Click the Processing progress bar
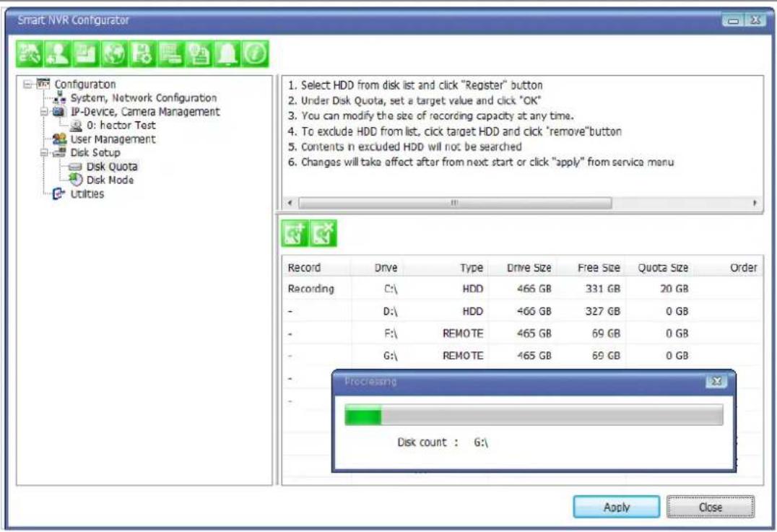Image resolution: width=777 pixels, height=532 pixels. (534, 414)
